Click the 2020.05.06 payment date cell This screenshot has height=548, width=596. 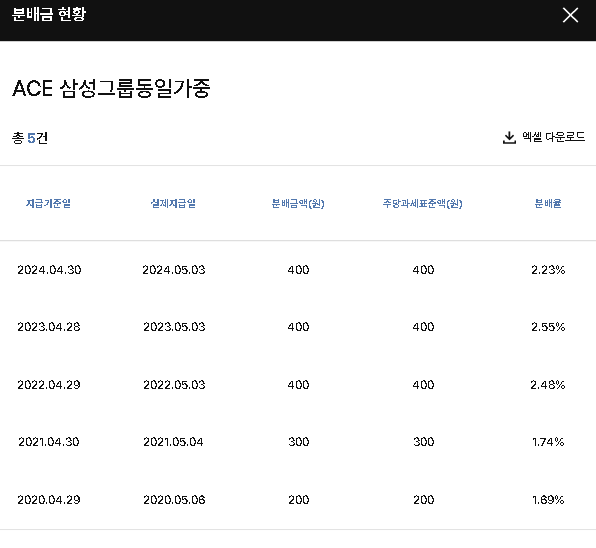point(174,499)
